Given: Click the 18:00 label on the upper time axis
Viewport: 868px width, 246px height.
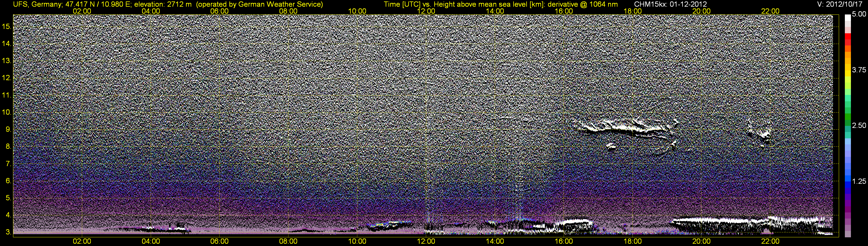Looking at the screenshot, I should point(632,11).
